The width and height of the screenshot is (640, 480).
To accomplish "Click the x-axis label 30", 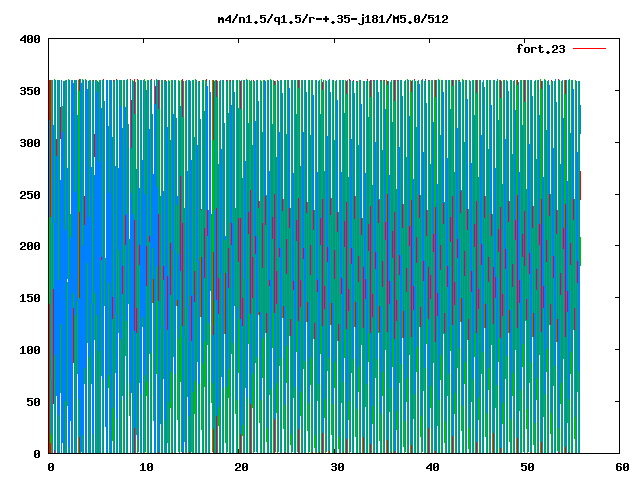I will tap(337, 467).
